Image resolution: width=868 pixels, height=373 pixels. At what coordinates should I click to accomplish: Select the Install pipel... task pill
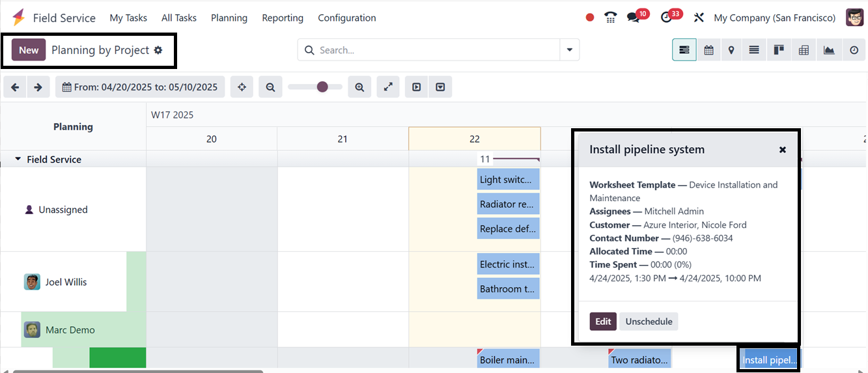pos(769,360)
